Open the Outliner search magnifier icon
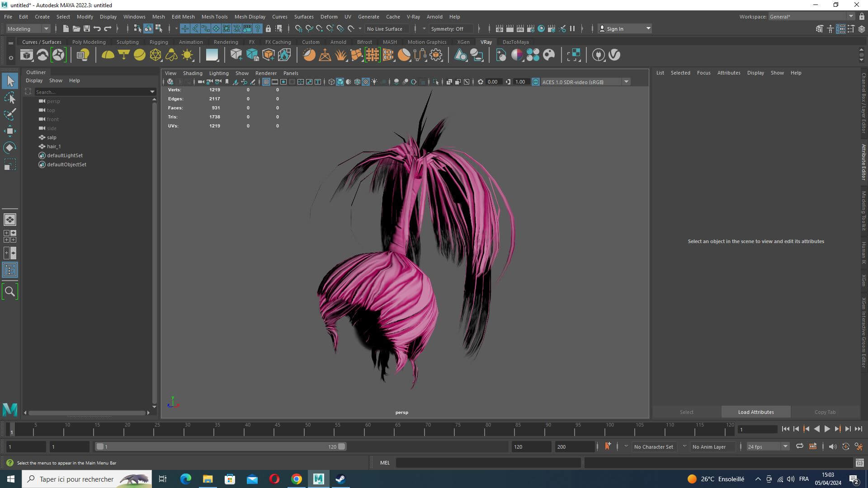868x488 pixels. [x=10, y=291]
